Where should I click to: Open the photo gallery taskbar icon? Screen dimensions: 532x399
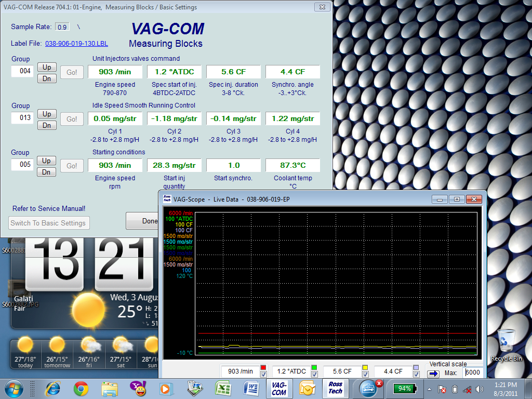(194, 389)
